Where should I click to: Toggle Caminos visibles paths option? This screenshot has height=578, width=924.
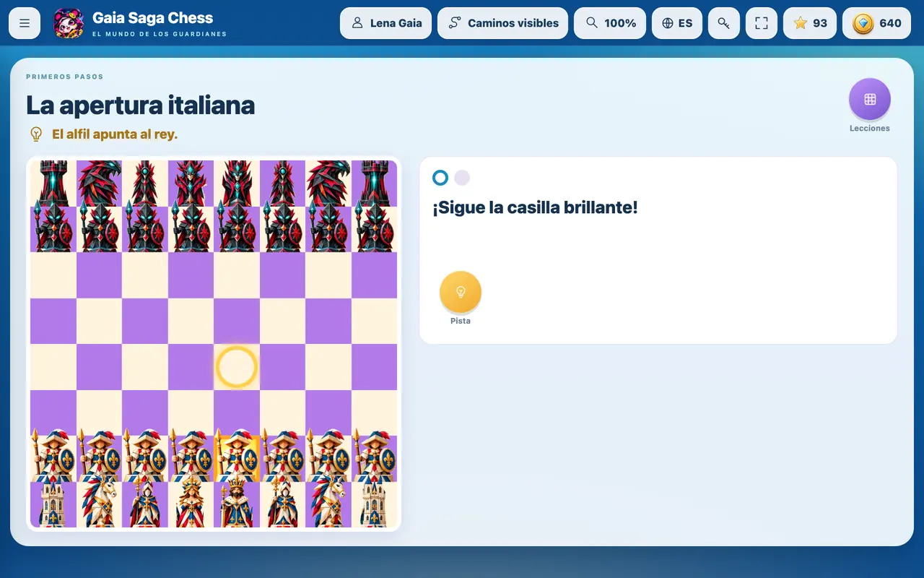502,23
